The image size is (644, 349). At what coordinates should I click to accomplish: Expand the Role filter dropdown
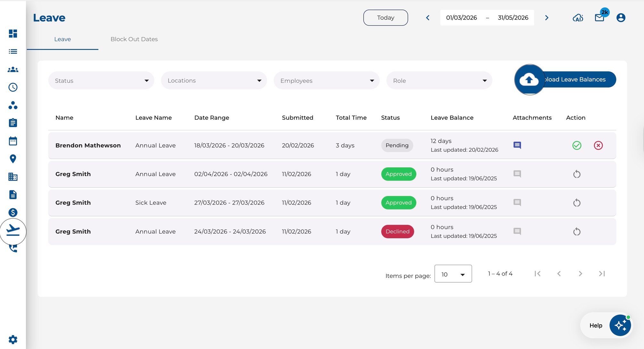tap(439, 81)
